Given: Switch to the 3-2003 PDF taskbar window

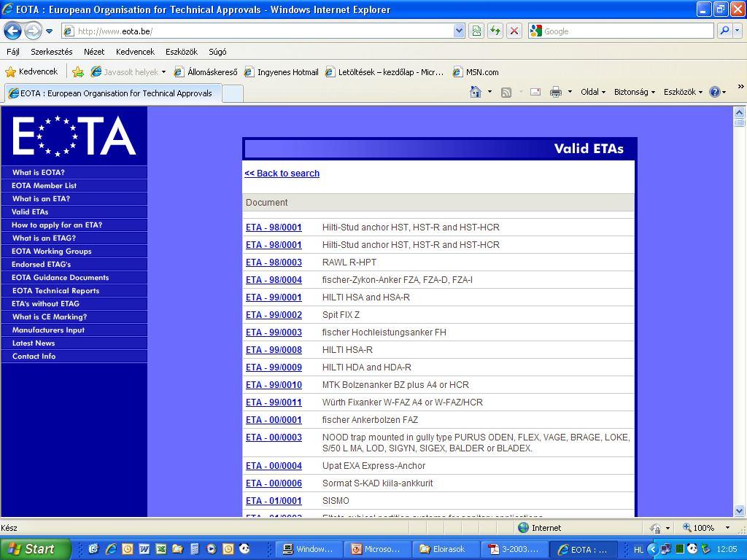Looking at the screenshot, I should pyautogui.click(x=514, y=549).
